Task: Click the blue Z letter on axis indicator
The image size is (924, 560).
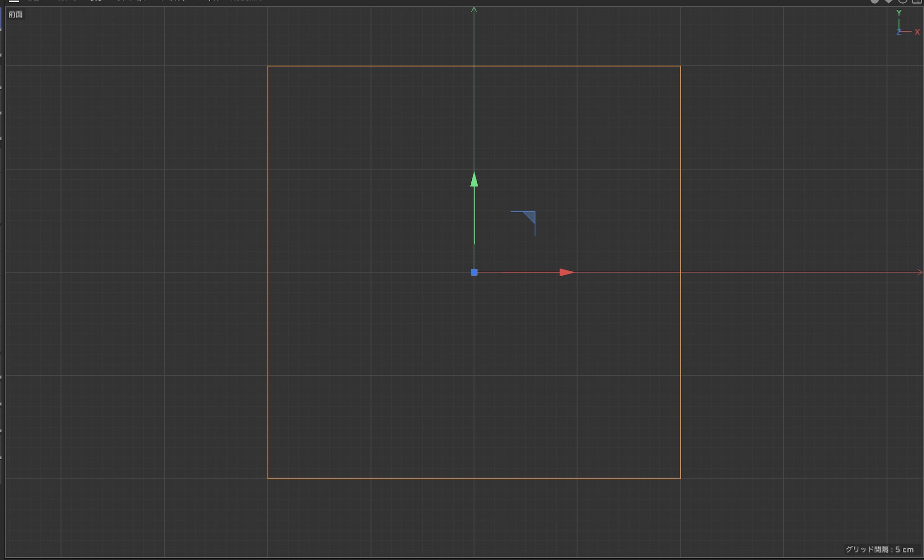Action: point(899,32)
